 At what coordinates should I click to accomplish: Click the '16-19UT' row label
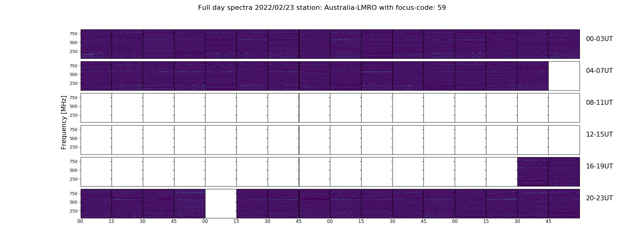tap(599, 166)
